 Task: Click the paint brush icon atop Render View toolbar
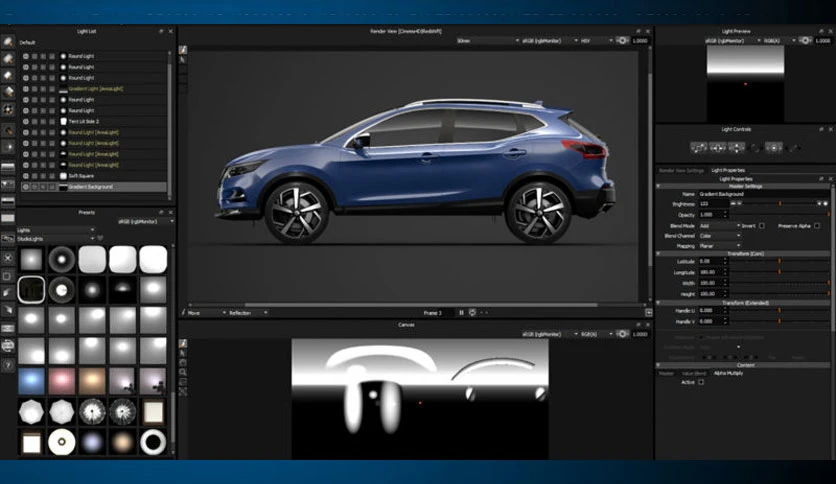point(183,50)
